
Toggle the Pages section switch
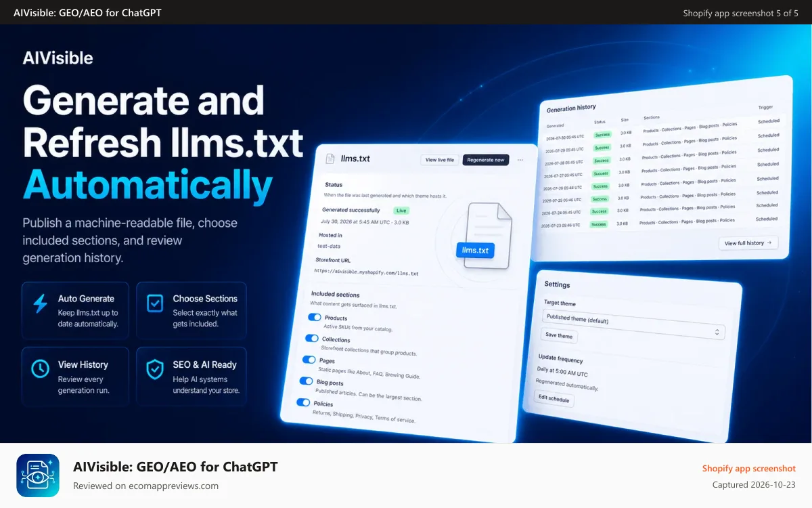tap(309, 360)
